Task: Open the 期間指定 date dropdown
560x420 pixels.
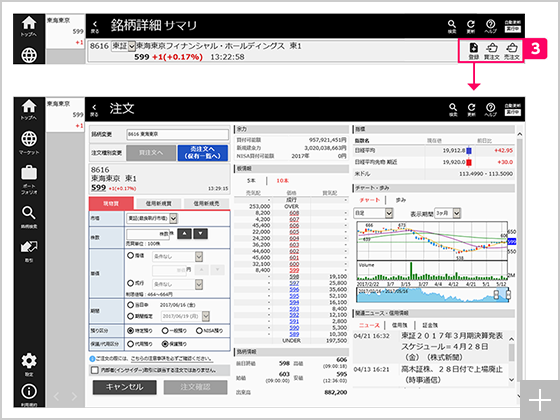Action: pyautogui.click(x=185, y=316)
